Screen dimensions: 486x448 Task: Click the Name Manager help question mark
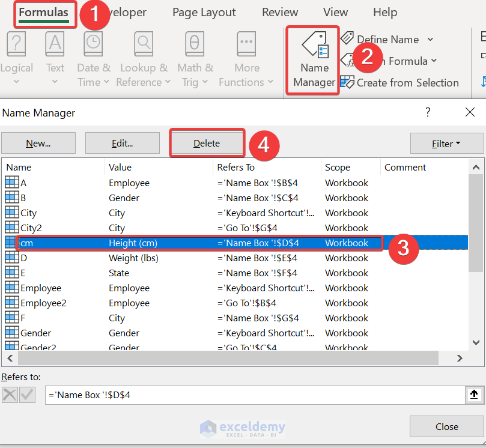(428, 112)
